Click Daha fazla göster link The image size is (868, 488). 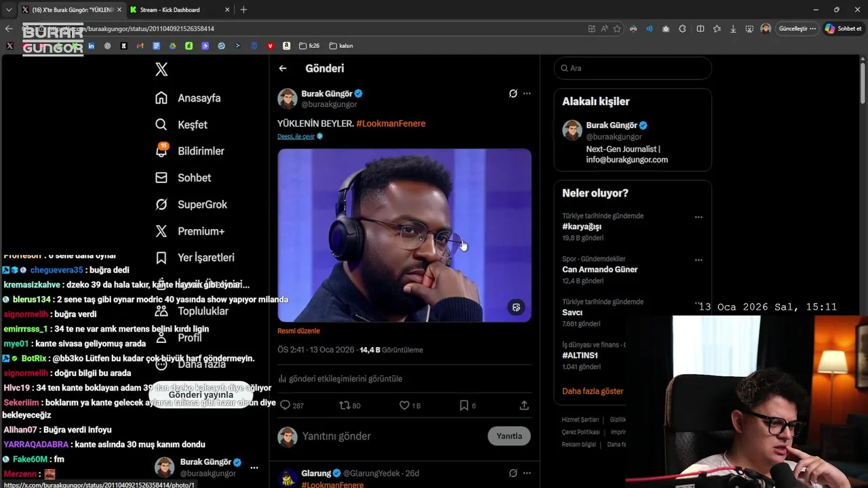(593, 391)
